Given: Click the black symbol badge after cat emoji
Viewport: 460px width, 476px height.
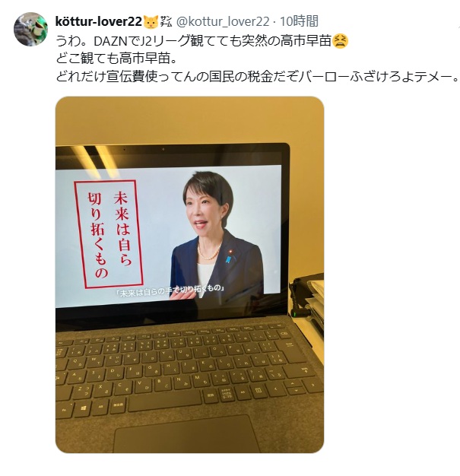Looking at the screenshot, I should [166, 22].
